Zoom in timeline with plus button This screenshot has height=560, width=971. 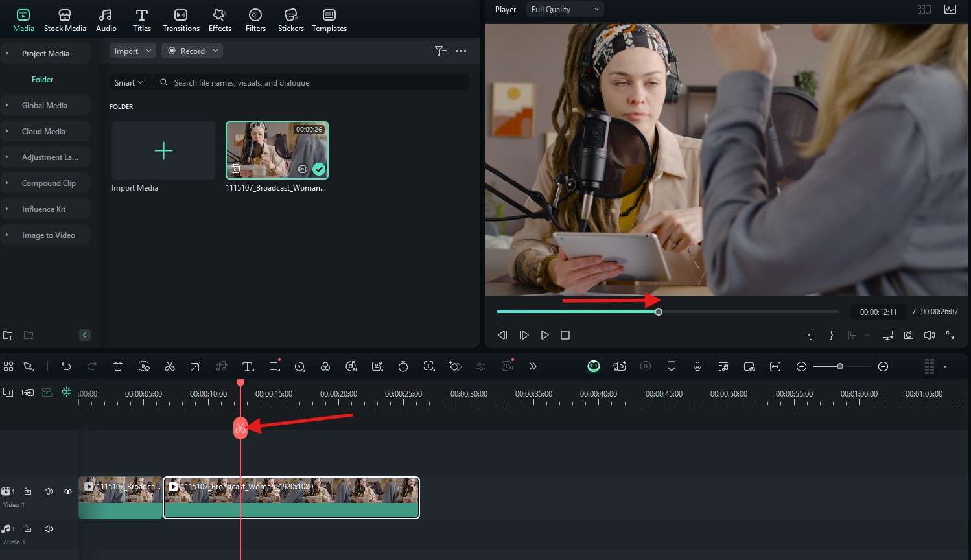(x=883, y=366)
